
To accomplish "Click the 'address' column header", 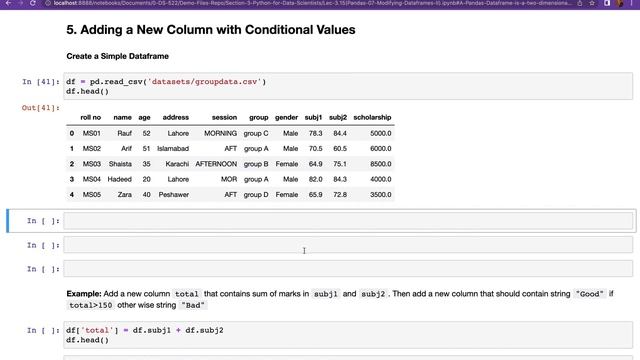I will (x=176, y=117).
